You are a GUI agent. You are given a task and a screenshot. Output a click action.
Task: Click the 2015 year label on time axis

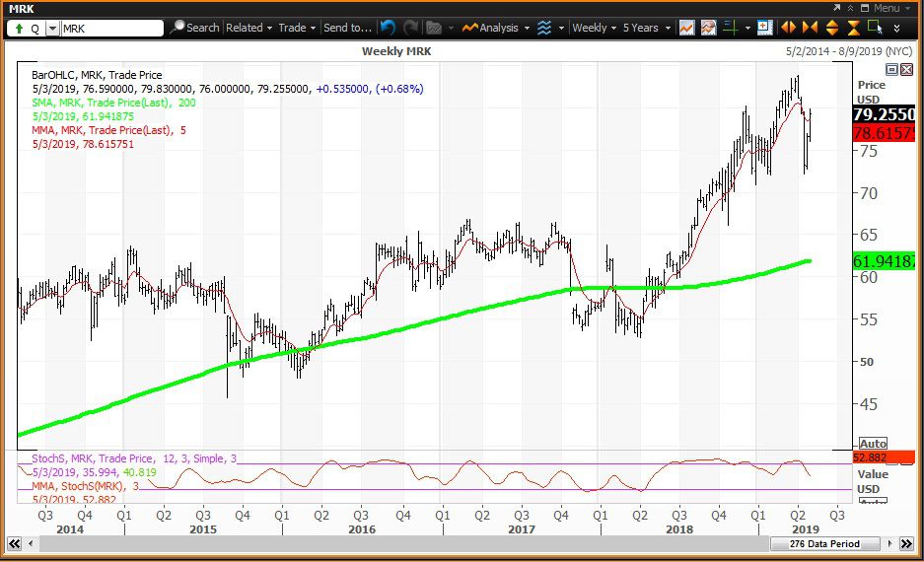(x=203, y=529)
